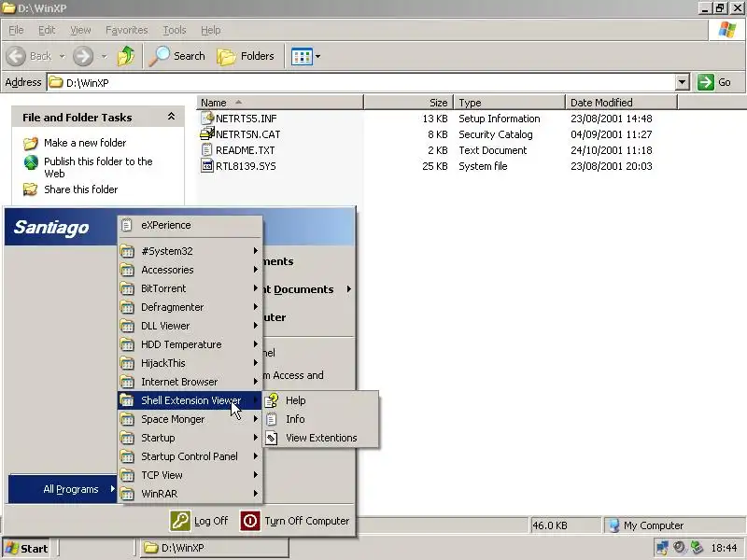Click All Programs in Start menu
Viewport: 747px width, 560px height.
coord(63,489)
